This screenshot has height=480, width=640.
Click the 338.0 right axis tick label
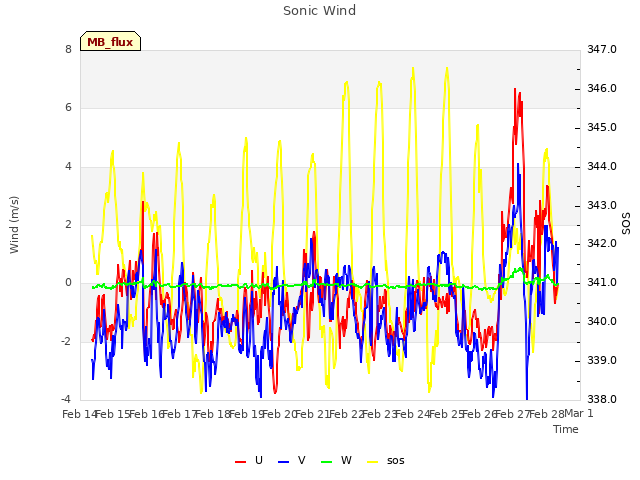coord(602,400)
